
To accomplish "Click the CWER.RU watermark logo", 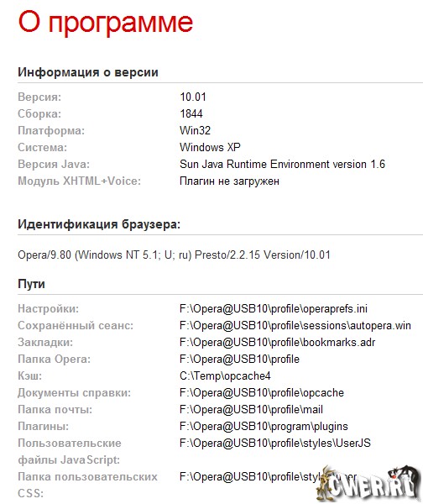I will coord(368,484).
